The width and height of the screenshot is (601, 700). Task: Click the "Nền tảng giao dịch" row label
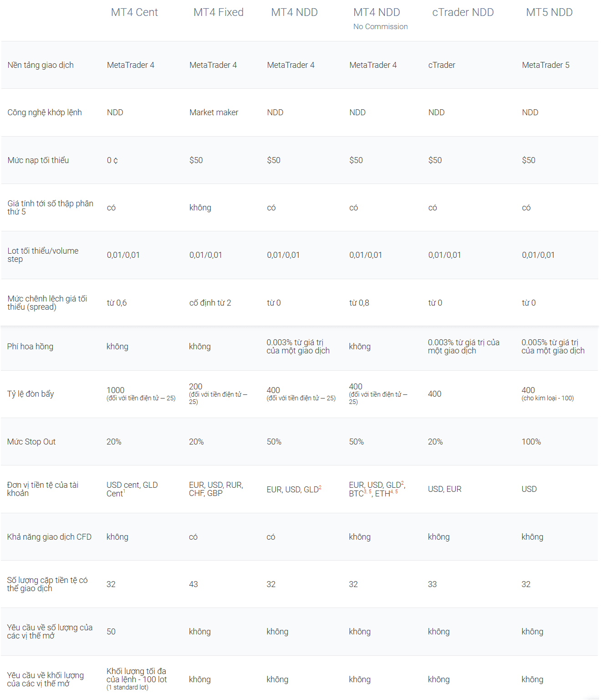(41, 65)
